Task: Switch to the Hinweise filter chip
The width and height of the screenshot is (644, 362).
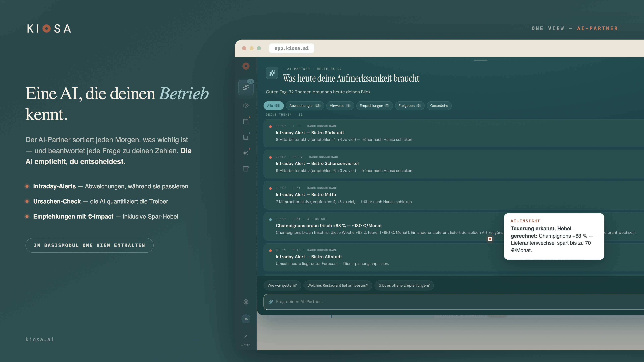Action: coord(340,106)
